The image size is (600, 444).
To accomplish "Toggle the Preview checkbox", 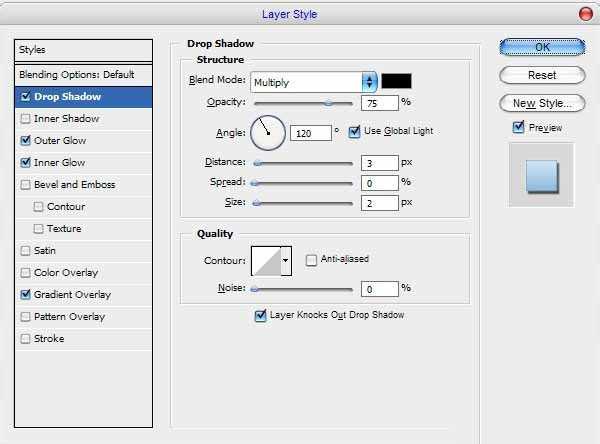I will (x=518, y=127).
